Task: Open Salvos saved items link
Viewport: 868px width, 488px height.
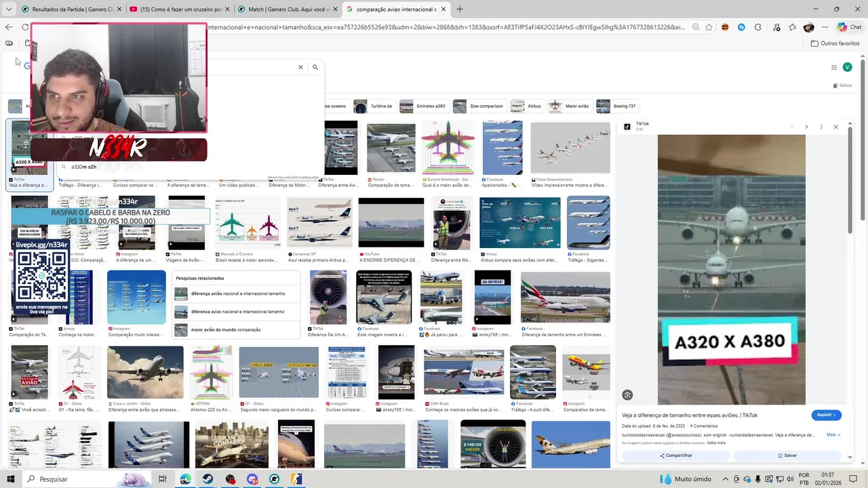Action: point(842,85)
